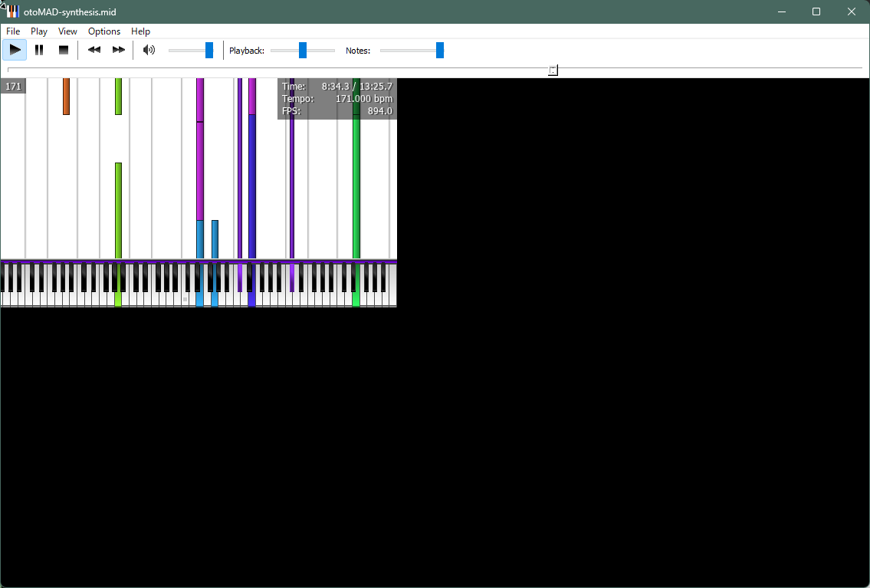Image resolution: width=870 pixels, height=588 pixels.
Task: Click the app icon in title bar
Action: point(12,11)
